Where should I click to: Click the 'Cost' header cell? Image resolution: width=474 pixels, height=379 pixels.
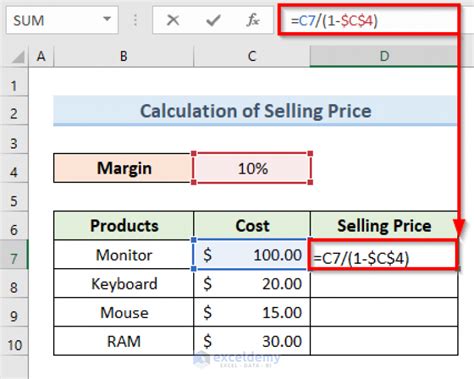pyautogui.click(x=252, y=225)
